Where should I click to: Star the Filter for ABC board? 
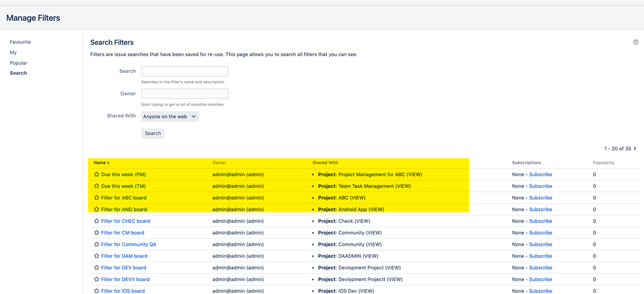coord(97,197)
